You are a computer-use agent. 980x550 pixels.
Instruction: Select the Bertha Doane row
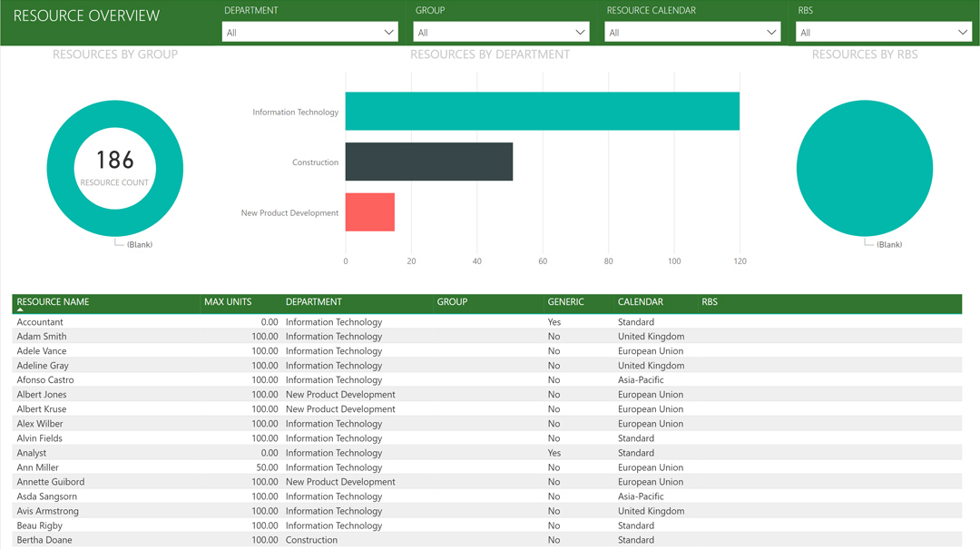click(44, 540)
